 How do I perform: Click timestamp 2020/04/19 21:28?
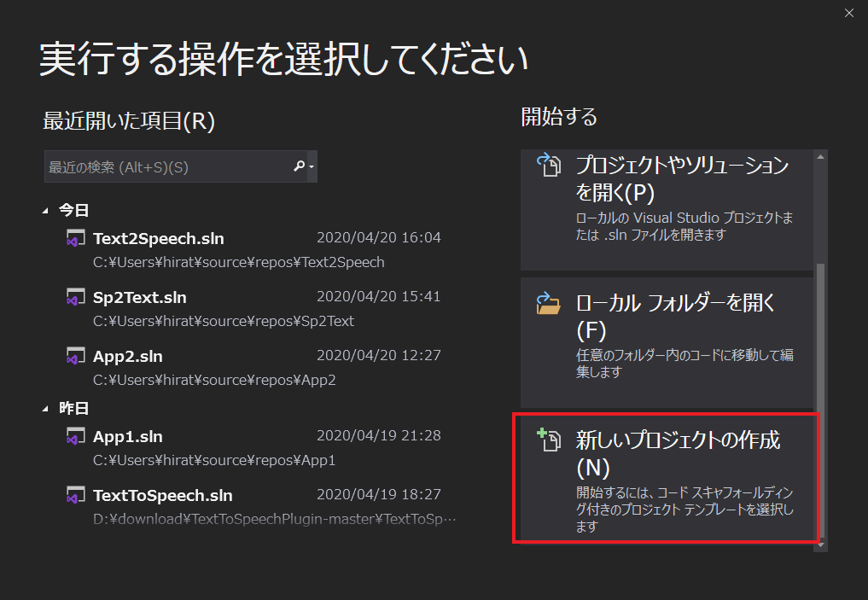pos(379,435)
